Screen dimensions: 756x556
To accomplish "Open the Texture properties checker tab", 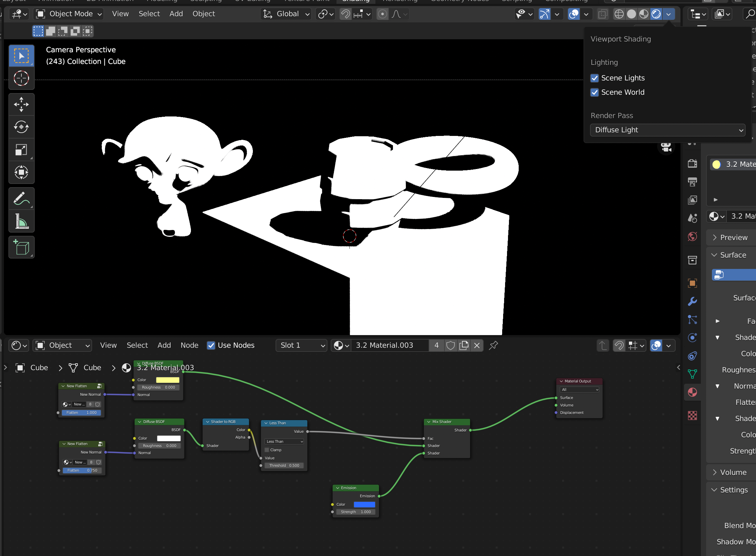I will (x=692, y=416).
